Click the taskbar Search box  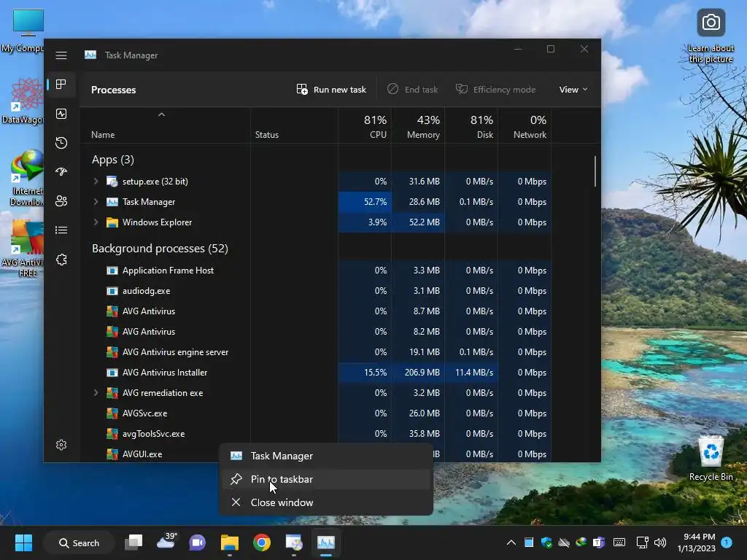(x=79, y=542)
